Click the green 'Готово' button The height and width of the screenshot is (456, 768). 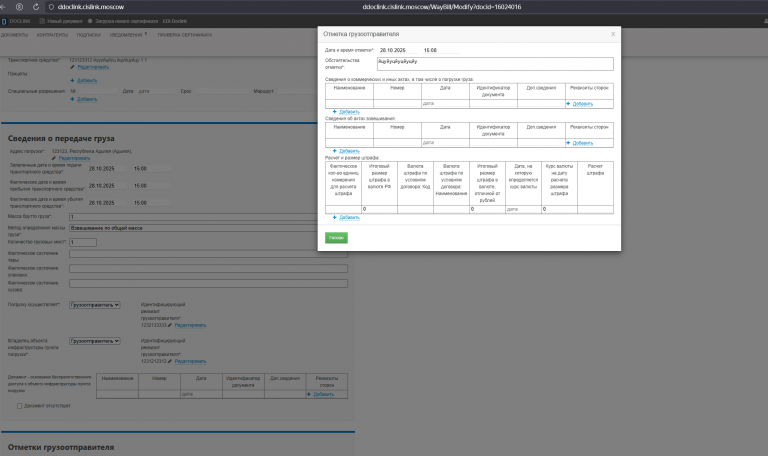(336, 238)
